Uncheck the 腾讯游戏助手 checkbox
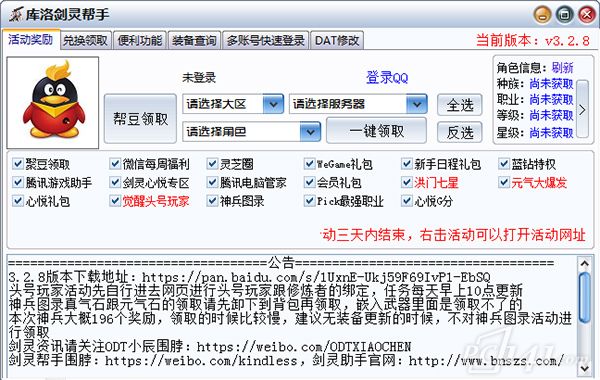 (18, 183)
